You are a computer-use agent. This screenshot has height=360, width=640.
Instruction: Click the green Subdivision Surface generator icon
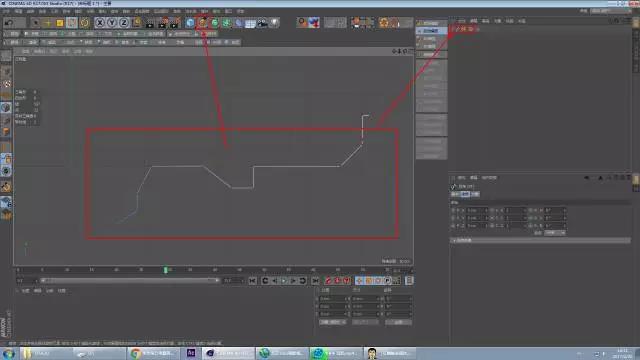(x=214, y=23)
